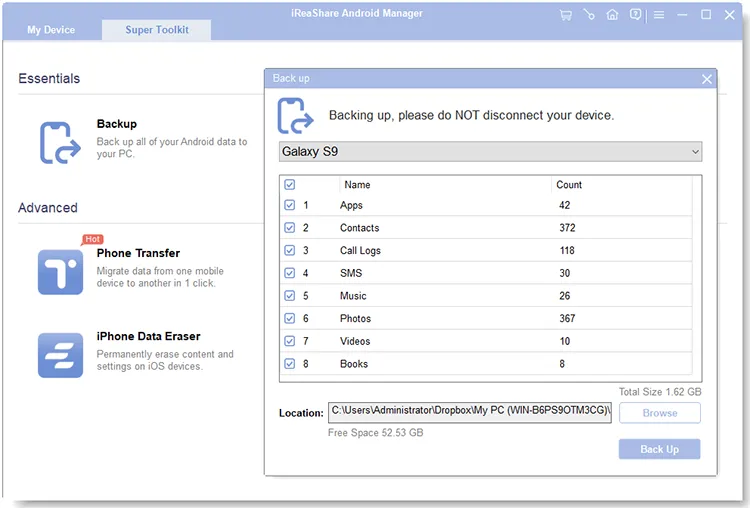Uncheck the Videos row checkbox

tap(289, 341)
